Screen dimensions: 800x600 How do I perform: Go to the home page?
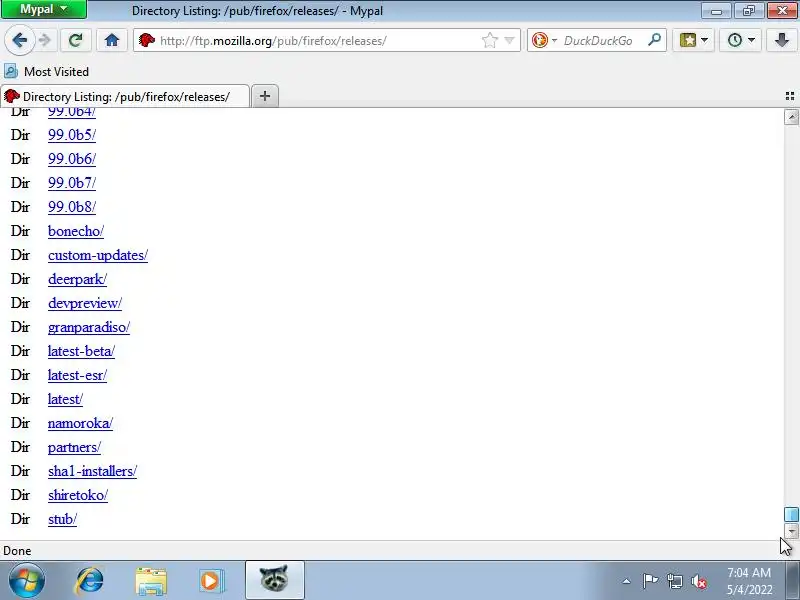coord(112,40)
